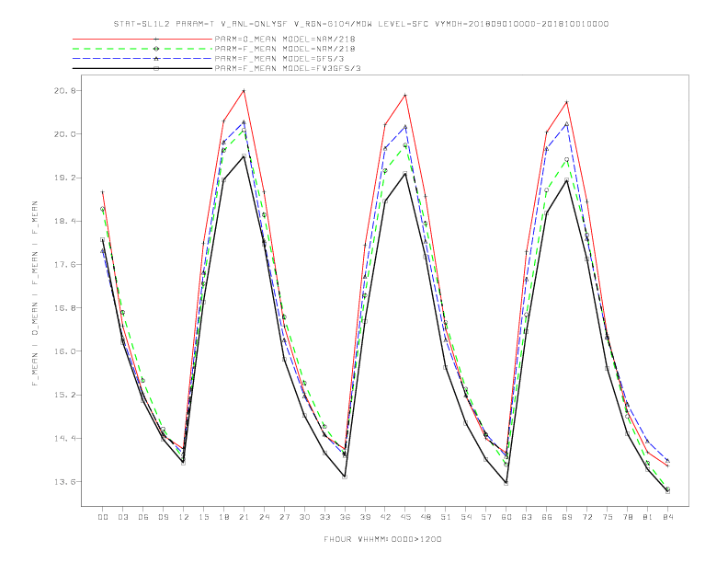Click x-axis tick label 15
728x563 pixels.
tap(203, 517)
